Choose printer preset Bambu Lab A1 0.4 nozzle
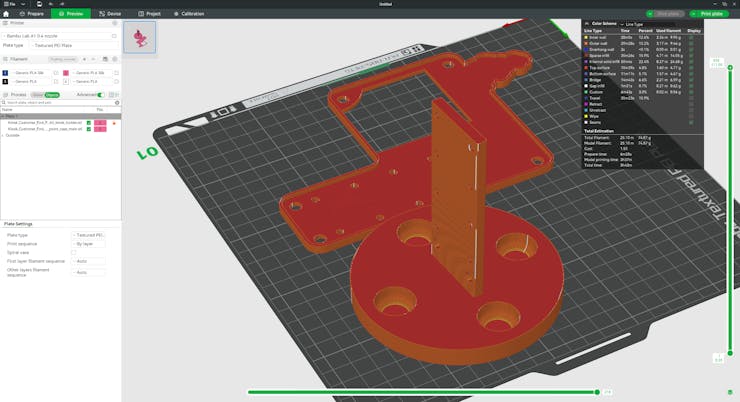Viewport: 740px width, 402px height. [55, 36]
